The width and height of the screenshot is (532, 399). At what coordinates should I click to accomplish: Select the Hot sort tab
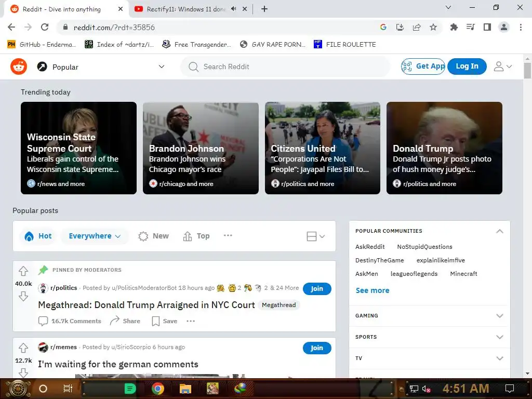pos(38,236)
